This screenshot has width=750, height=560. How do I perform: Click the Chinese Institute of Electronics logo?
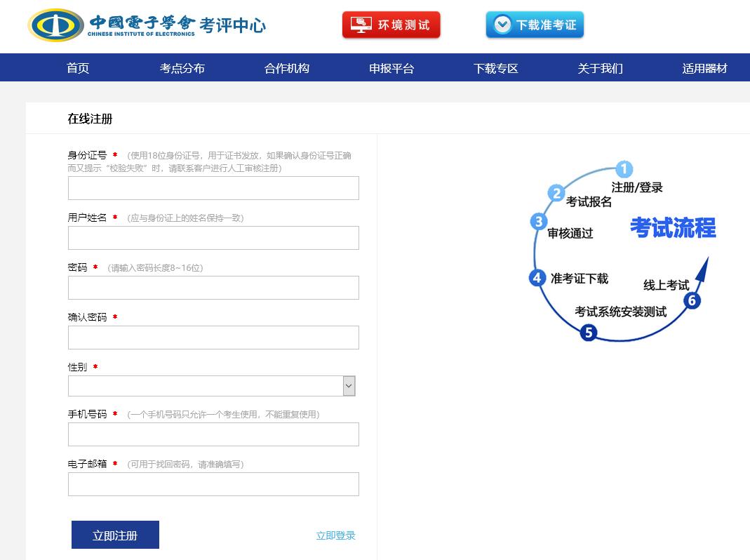pyautogui.click(x=147, y=25)
